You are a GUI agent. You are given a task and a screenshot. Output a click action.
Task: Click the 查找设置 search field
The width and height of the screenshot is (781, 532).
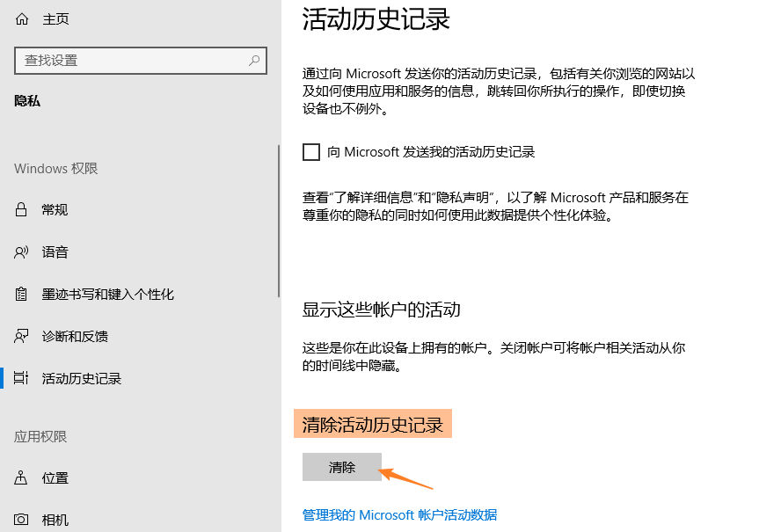[x=141, y=61]
